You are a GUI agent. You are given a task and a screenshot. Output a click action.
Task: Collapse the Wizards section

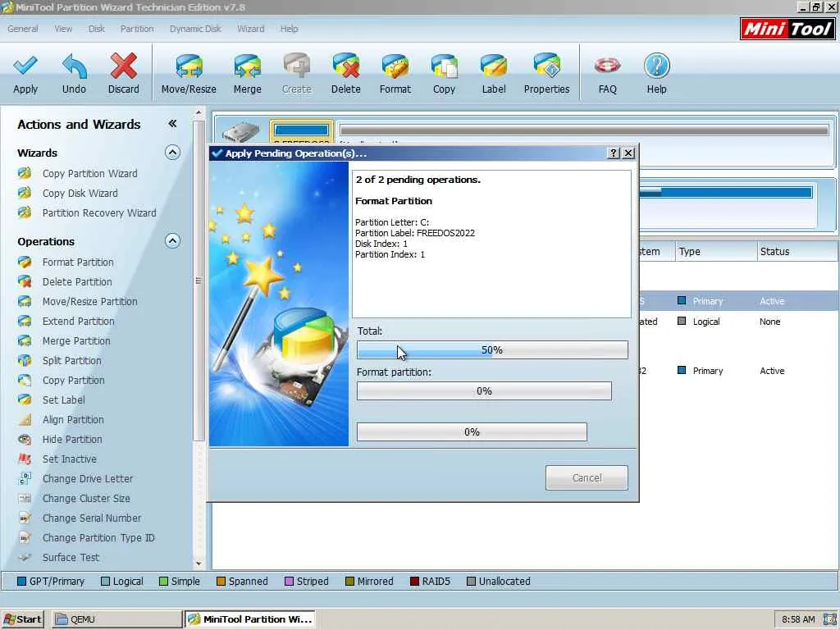tap(172, 153)
